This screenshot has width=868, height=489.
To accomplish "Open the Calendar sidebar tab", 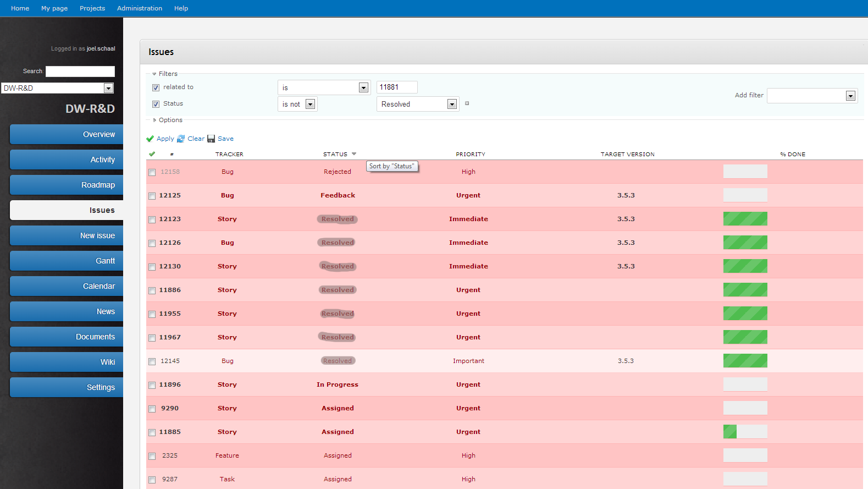I will 67,286.
